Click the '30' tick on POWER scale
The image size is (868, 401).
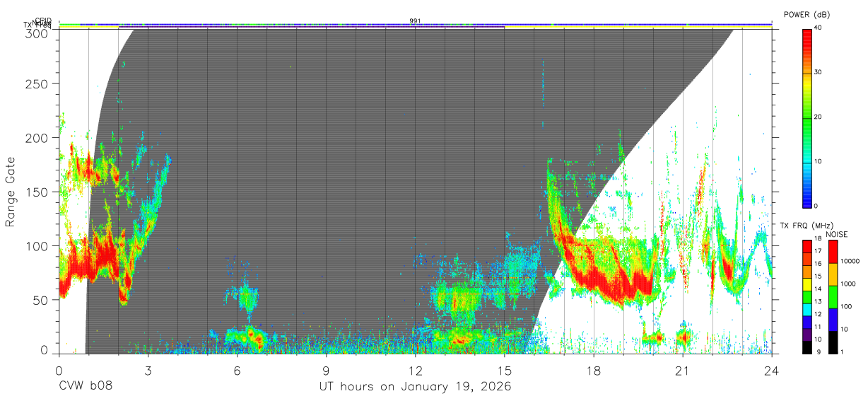point(819,73)
